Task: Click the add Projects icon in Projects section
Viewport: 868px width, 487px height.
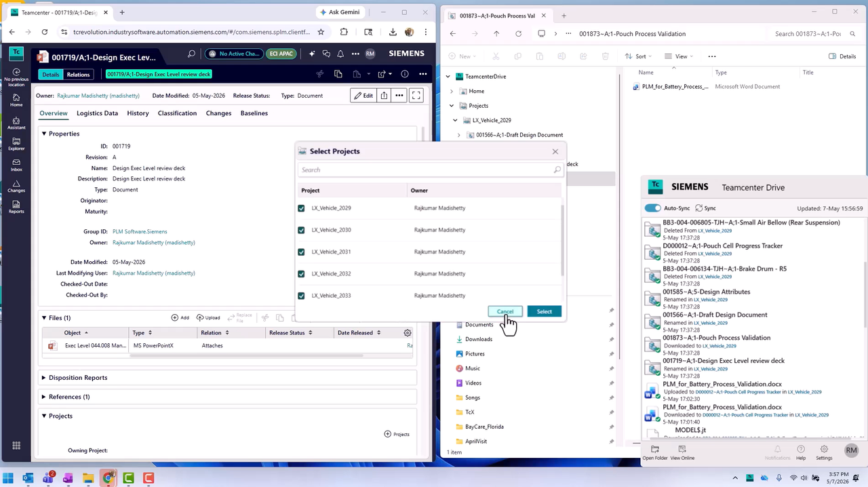Action: pyautogui.click(x=397, y=434)
